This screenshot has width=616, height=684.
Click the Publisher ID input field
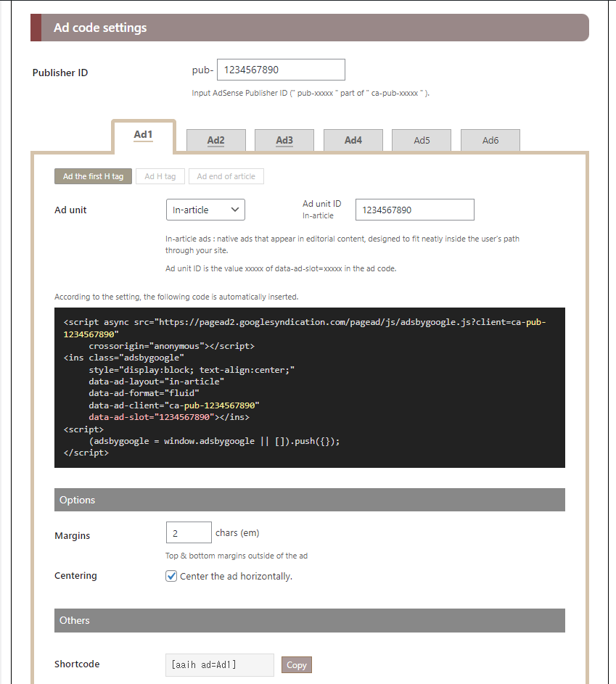281,70
